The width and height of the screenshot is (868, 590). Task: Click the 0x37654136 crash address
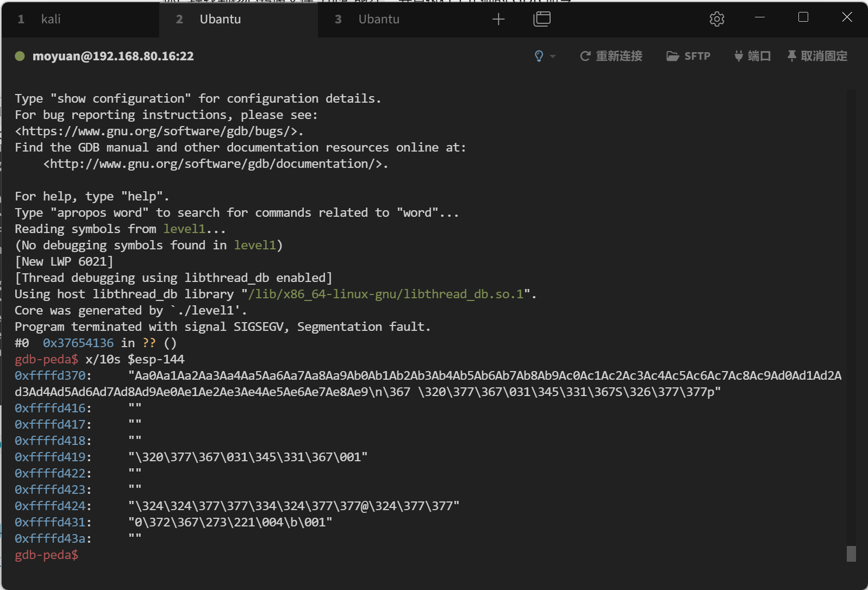pyautogui.click(x=78, y=343)
